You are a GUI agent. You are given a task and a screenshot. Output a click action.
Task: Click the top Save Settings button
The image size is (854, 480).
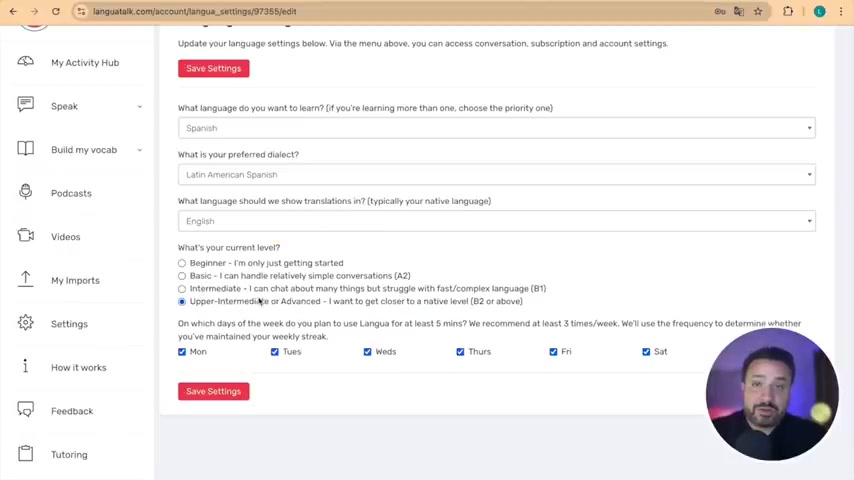(214, 69)
